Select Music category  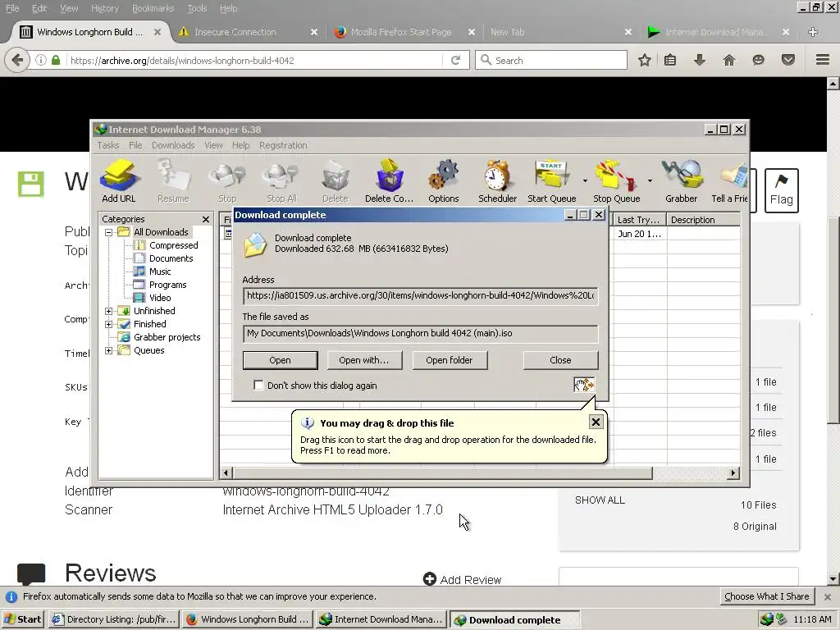pyautogui.click(x=160, y=272)
